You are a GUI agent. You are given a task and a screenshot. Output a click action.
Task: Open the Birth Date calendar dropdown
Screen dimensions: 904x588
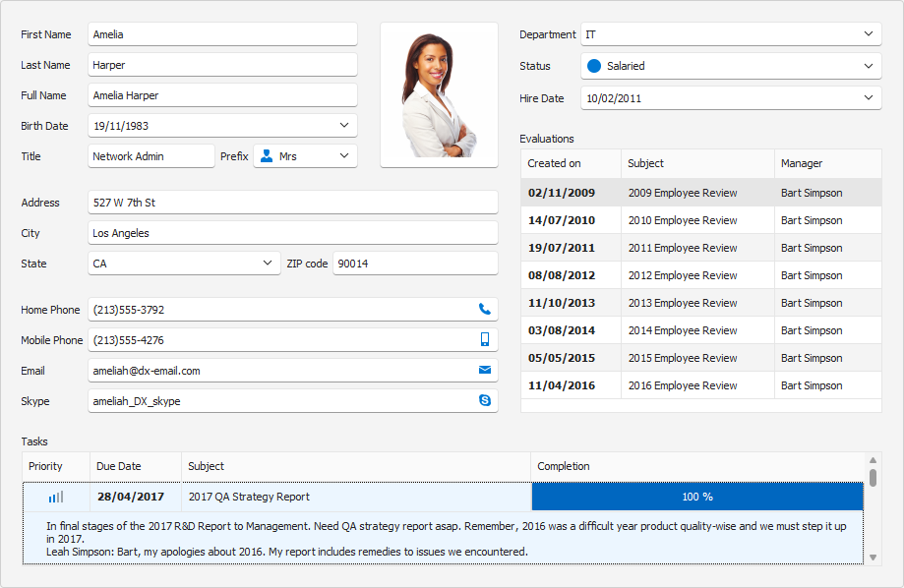(x=344, y=126)
